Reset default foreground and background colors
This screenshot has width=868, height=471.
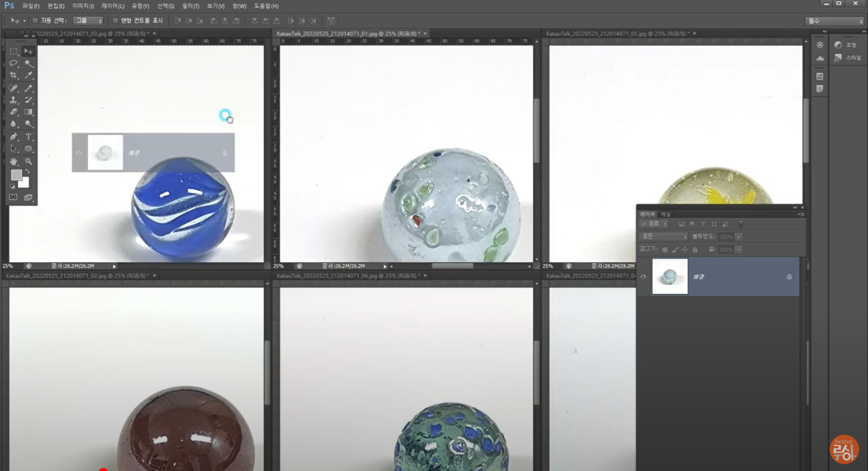pyautogui.click(x=12, y=186)
